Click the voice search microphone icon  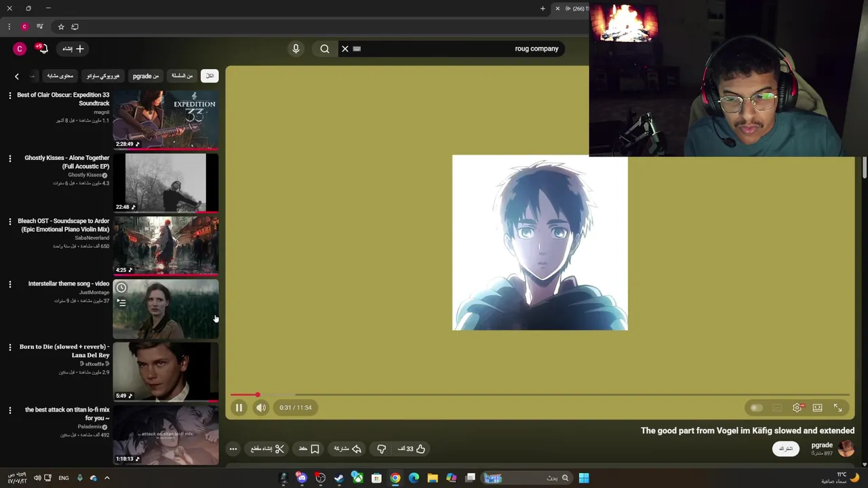(x=296, y=49)
